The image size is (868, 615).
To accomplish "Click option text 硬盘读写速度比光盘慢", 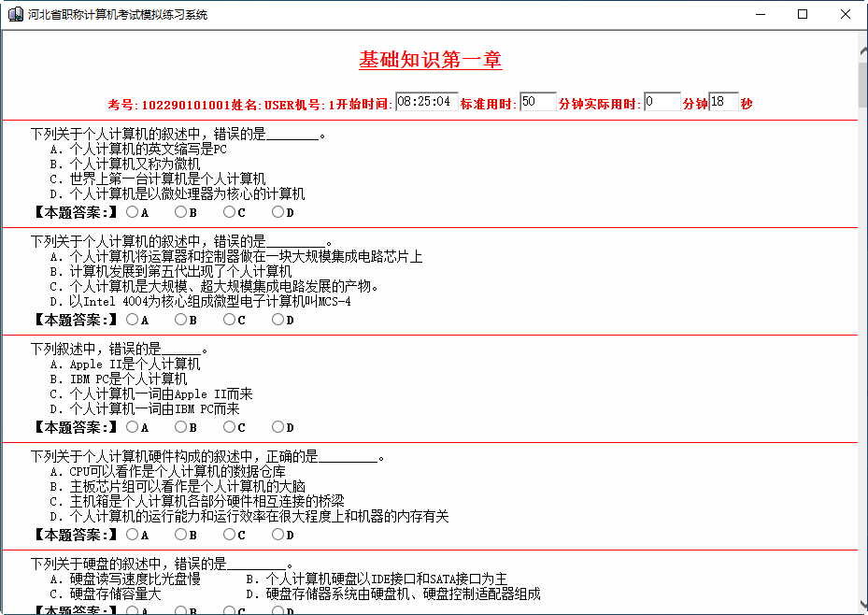I will [135, 579].
